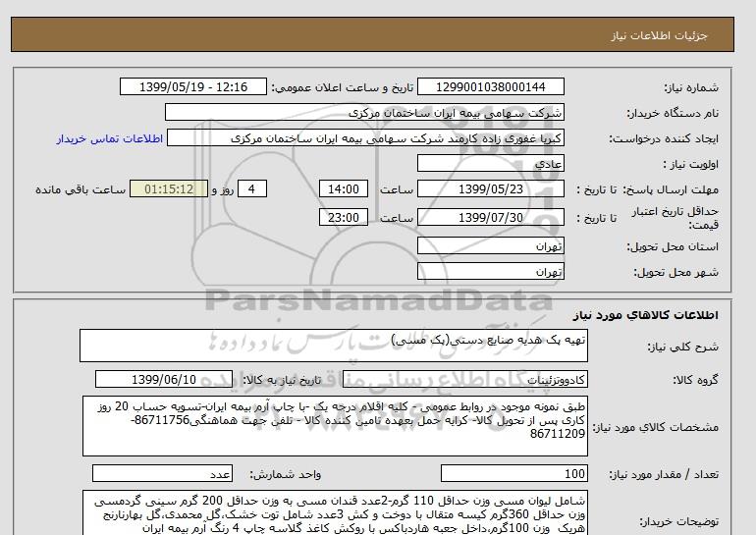Click the label گروه کالا
This screenshot has width=756, height=535.
pos(695,380)
